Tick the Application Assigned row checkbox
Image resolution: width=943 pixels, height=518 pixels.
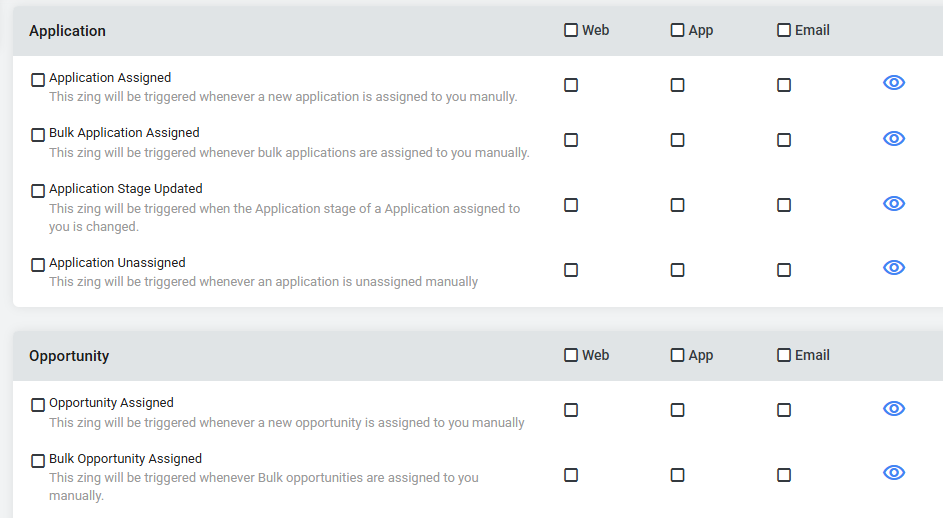coord(38,79)
